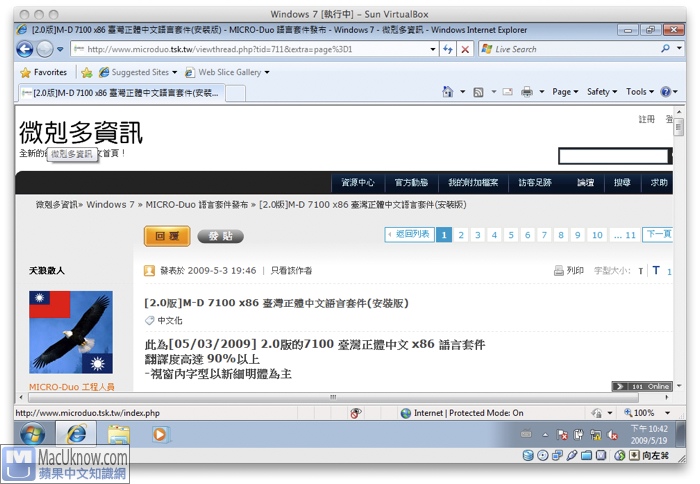The height and width of the screenshot is (484, 700).
Task: Click the gray 發貼 post button
Action: pyautogui.click(x=221, y=236)
